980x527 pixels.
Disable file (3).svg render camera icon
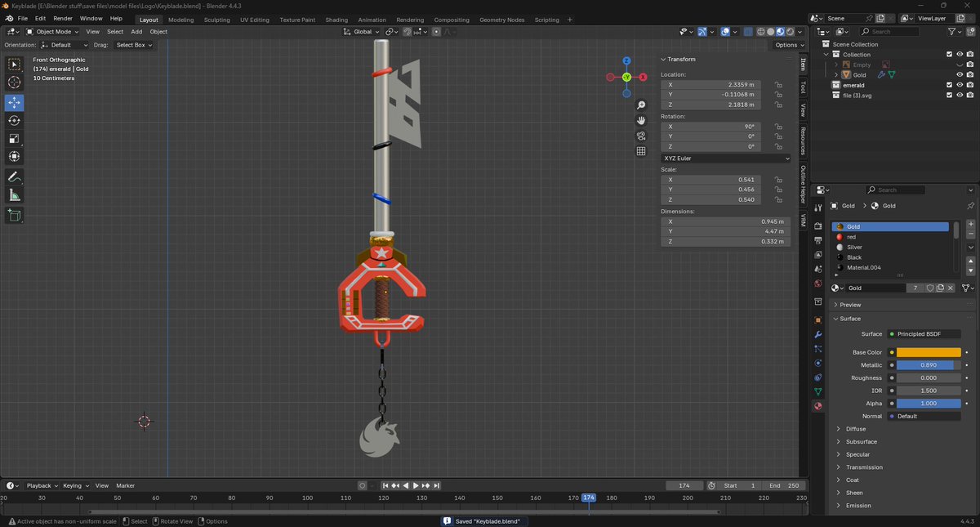(969, 95)
